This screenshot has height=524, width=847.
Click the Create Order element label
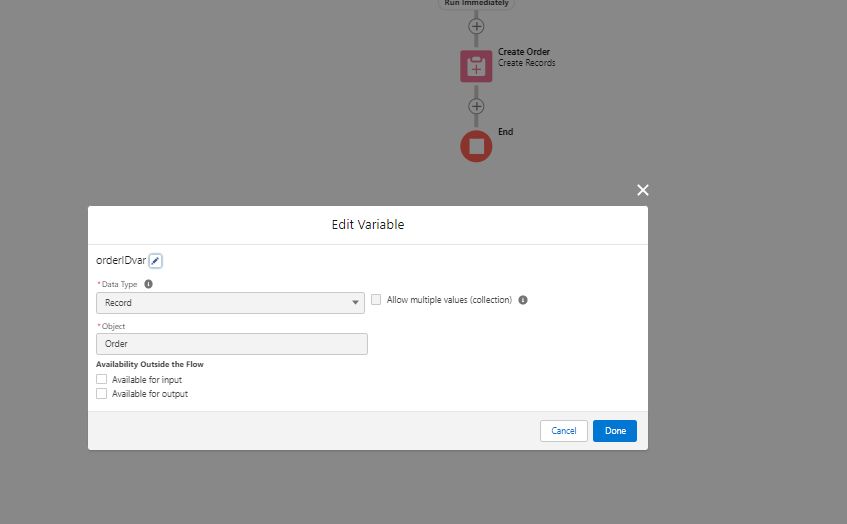point(524,52)
